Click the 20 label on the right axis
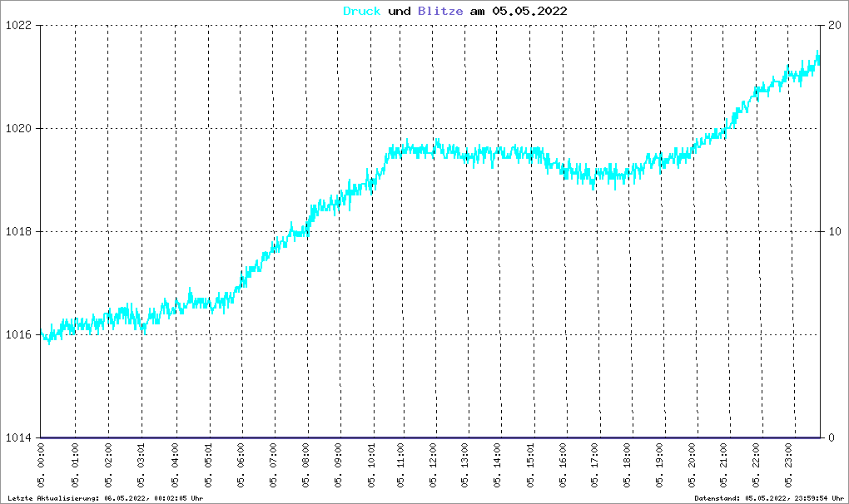Image resolution: width=849 pixels, height=504 pixels. (835, 26)
